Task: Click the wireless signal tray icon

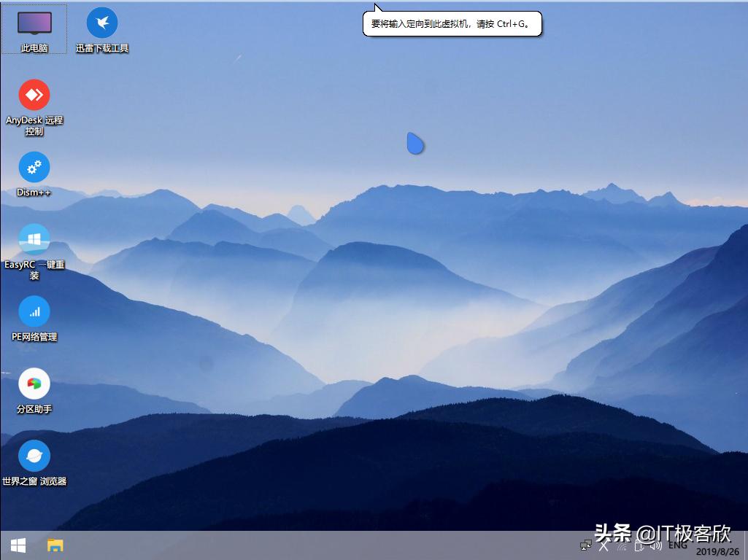Action: (x=622, y=546)
